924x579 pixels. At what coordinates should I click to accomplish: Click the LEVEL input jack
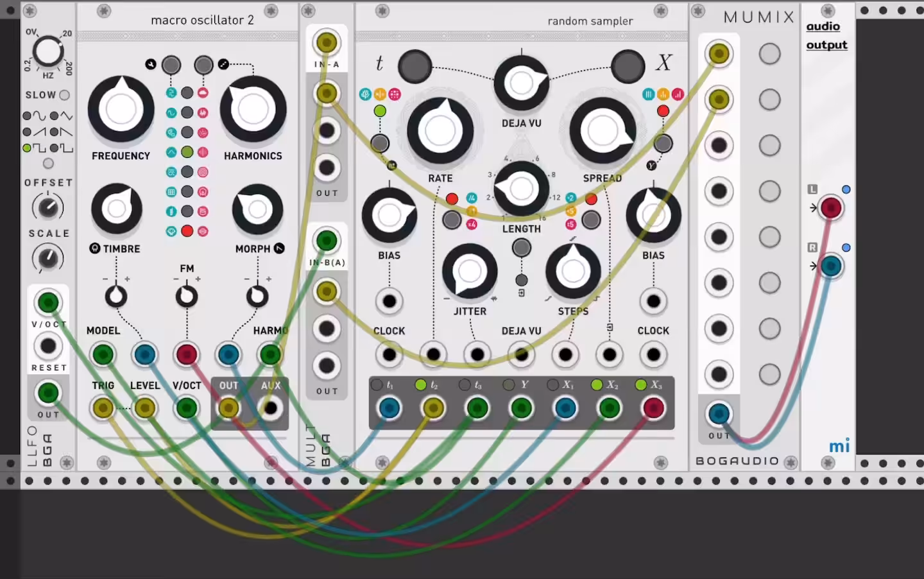(x=144, y=408)
